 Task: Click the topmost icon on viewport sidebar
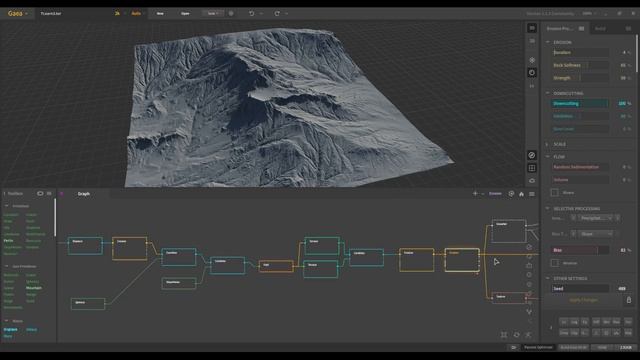pyautogui.click(x=532, y=28)
